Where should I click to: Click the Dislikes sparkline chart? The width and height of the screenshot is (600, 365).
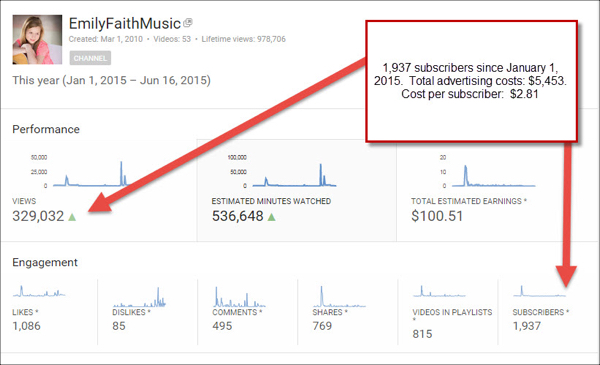139,297
